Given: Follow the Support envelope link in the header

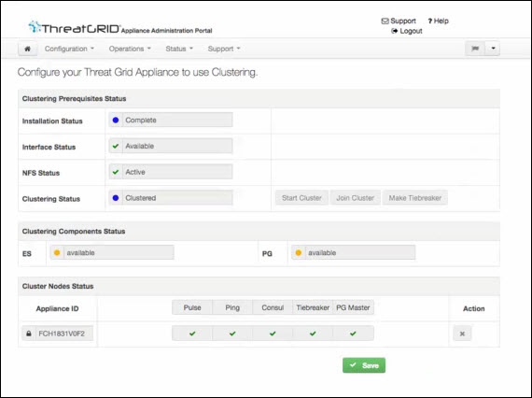Looking at the screenshot, I should [399, 21].
